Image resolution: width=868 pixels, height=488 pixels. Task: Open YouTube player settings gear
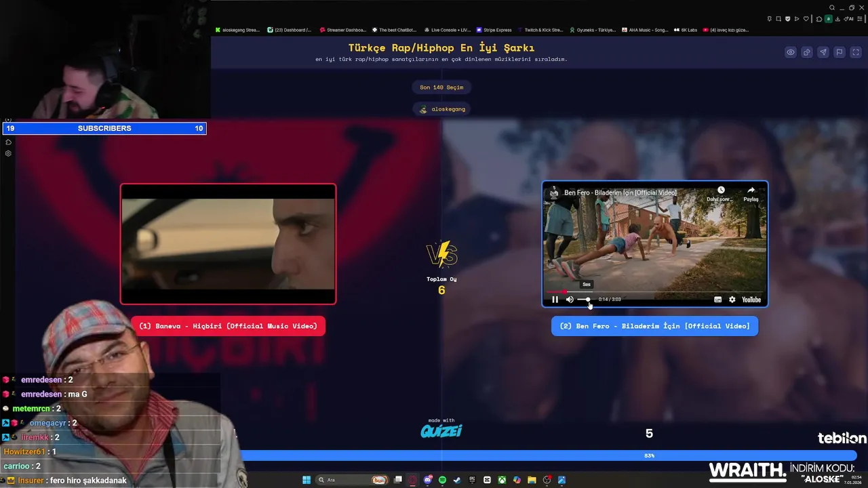[732, 300]
